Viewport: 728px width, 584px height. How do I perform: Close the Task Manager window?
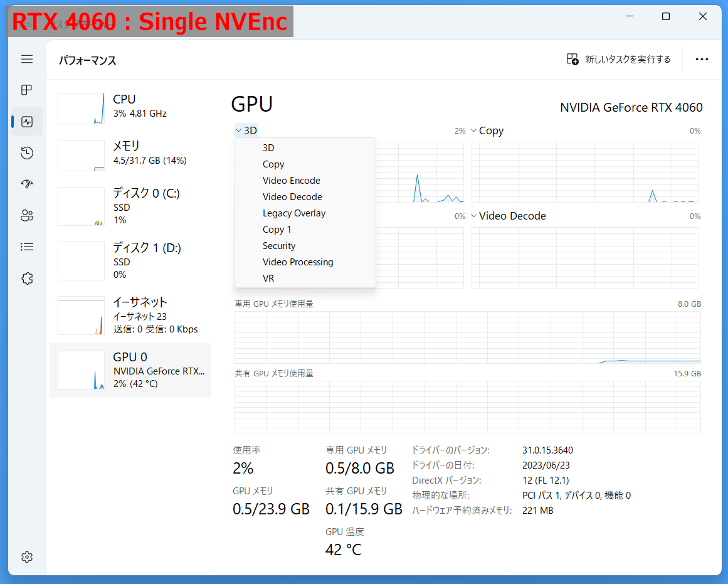(x=702, y=16)
